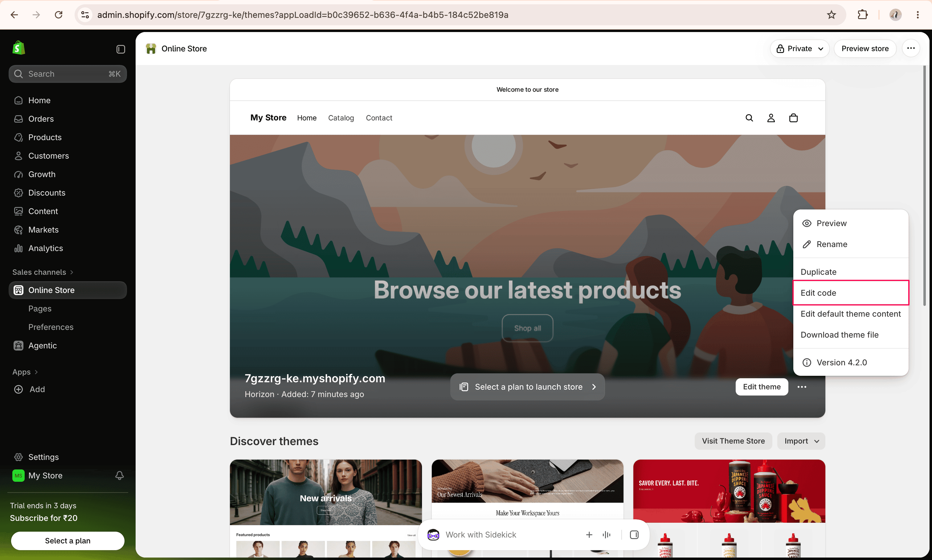Screen dimensions: 932x560
Task: Choose Download theme file
Action: 851,335
